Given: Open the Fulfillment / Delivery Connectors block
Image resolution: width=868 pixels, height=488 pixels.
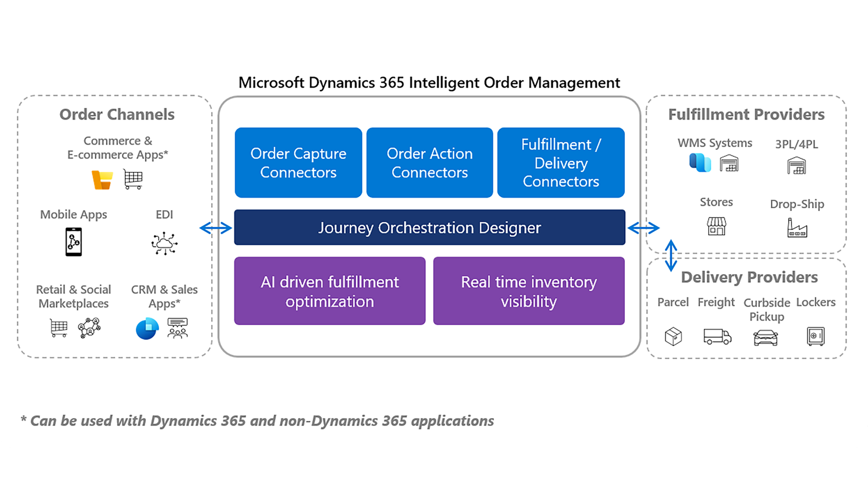Looking at the screenshot, I should tap(561, 163).
